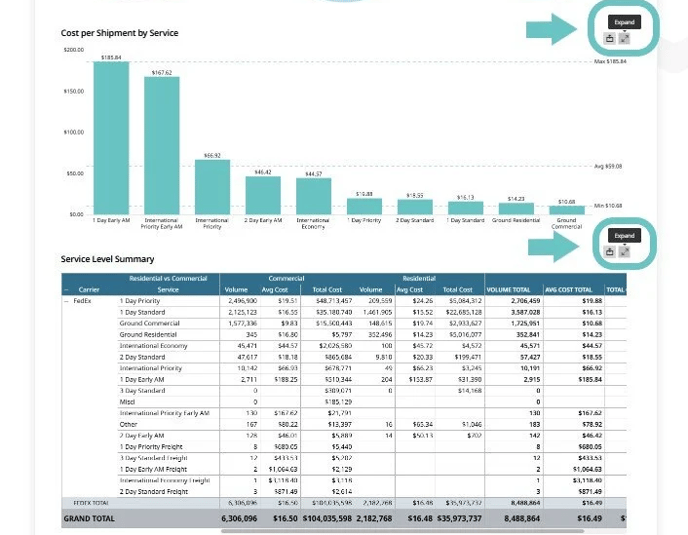Select the Ground Commercial service row
This screenshot has height=535, width=688.
(x=150, y=323)
